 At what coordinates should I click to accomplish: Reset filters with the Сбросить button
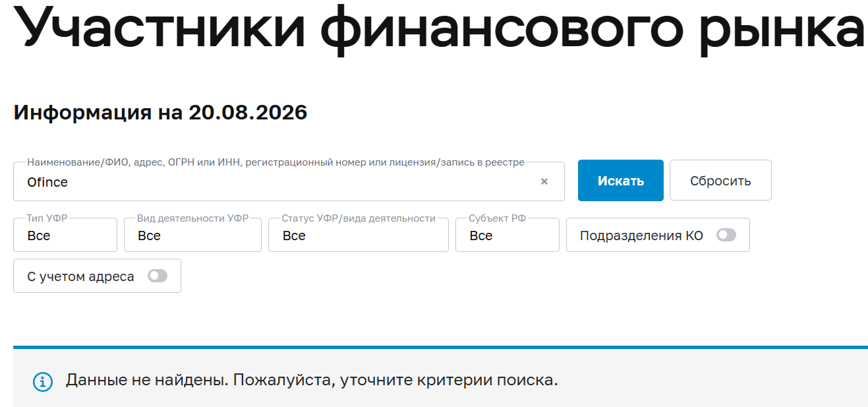pyautogui.click(x=720, y=180)
